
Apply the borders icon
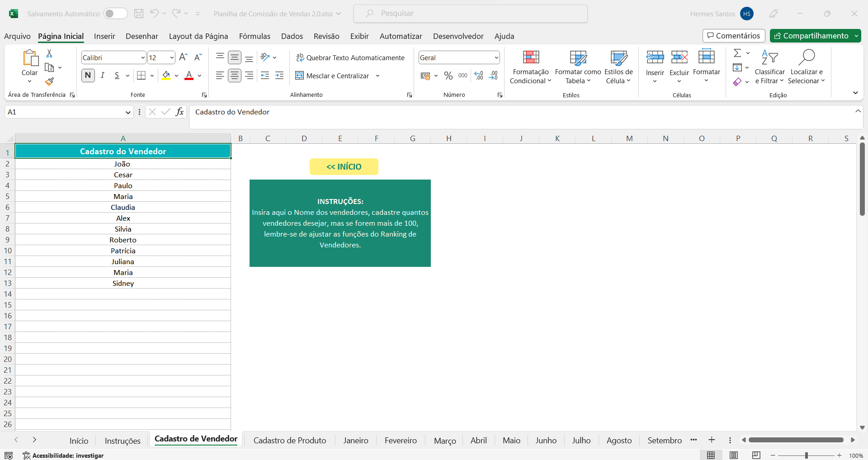[x=142, y=76]
